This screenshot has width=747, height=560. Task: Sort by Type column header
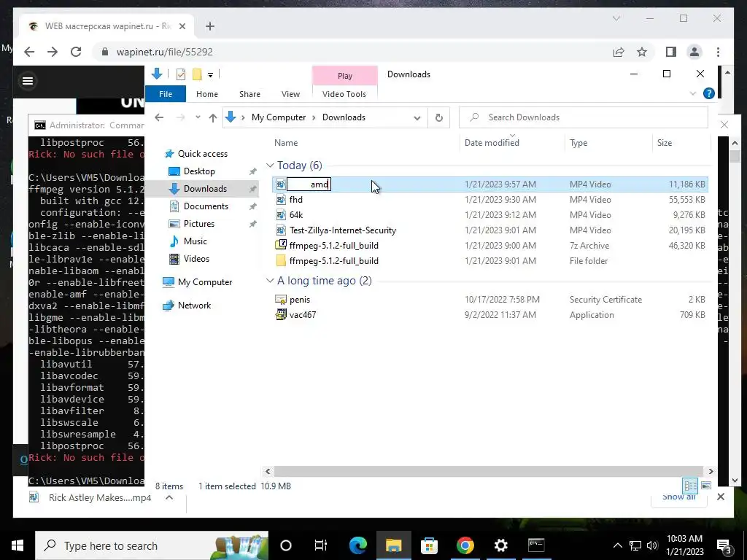[x=578, y=143]
